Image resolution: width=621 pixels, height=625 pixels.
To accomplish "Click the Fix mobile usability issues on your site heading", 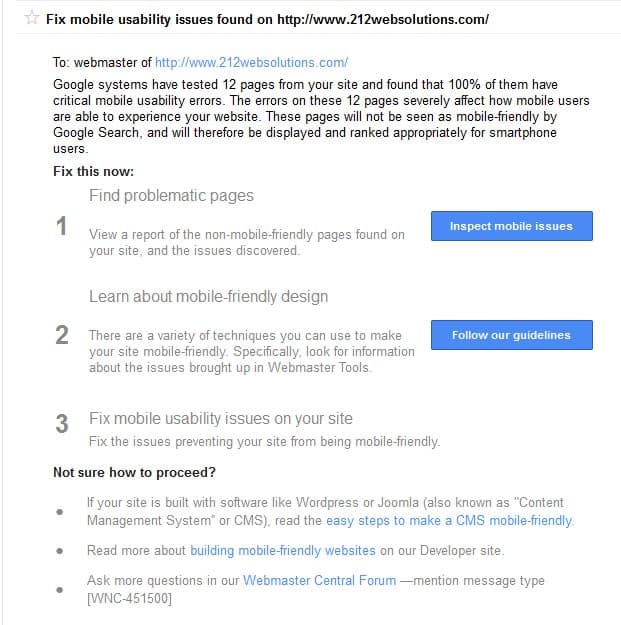I will (220, 418).
